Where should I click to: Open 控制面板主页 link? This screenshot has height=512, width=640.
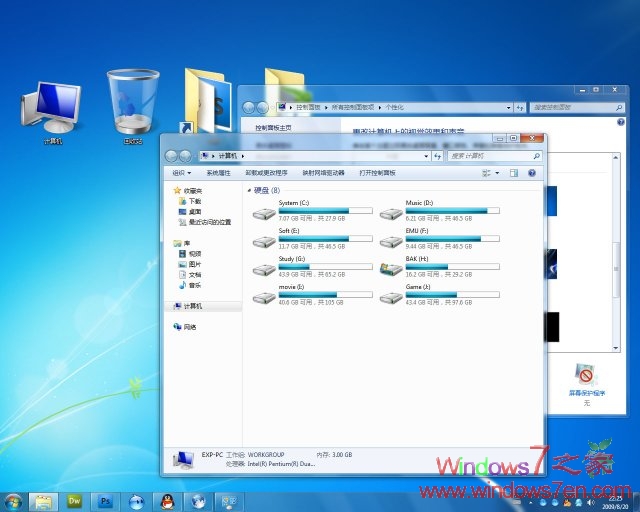(273, 128)
